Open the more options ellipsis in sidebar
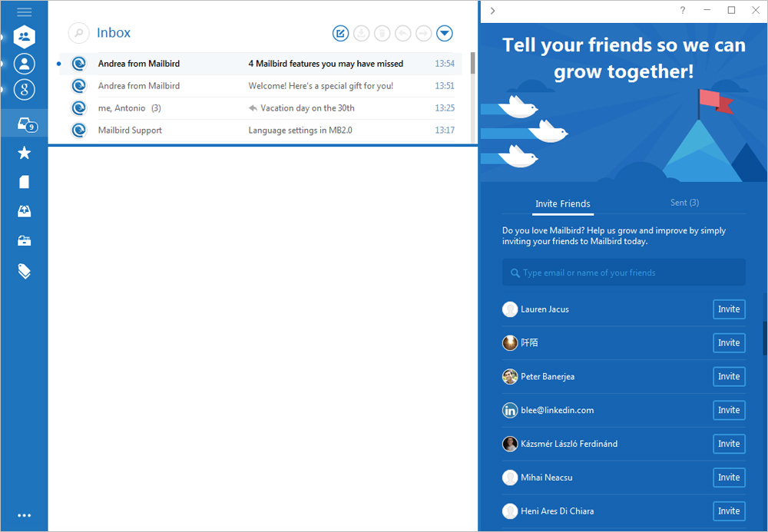This screenshot has height=532, width=768. pos(24,515)
